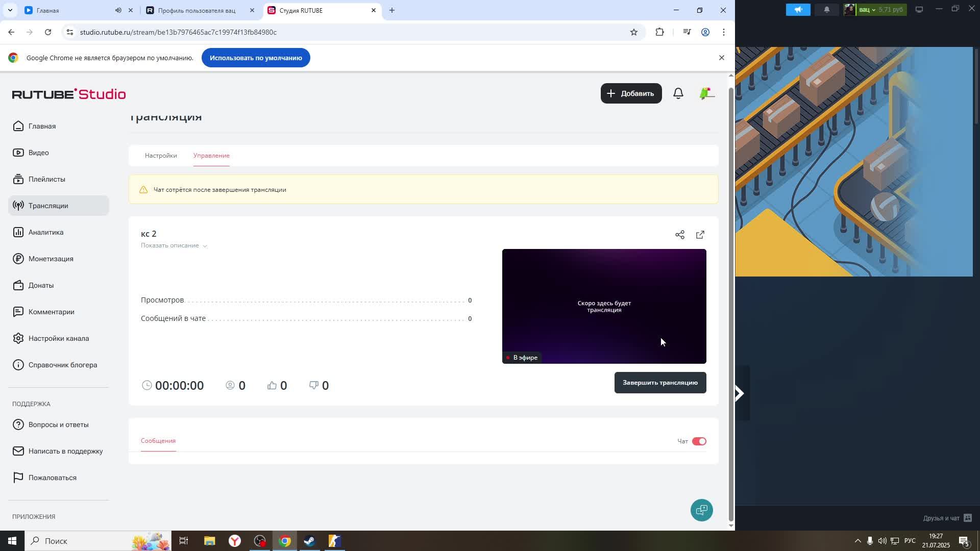Mute the Главная browser tab audio
980x551 pixels.
pyautogui.click(x=118, y=10)
